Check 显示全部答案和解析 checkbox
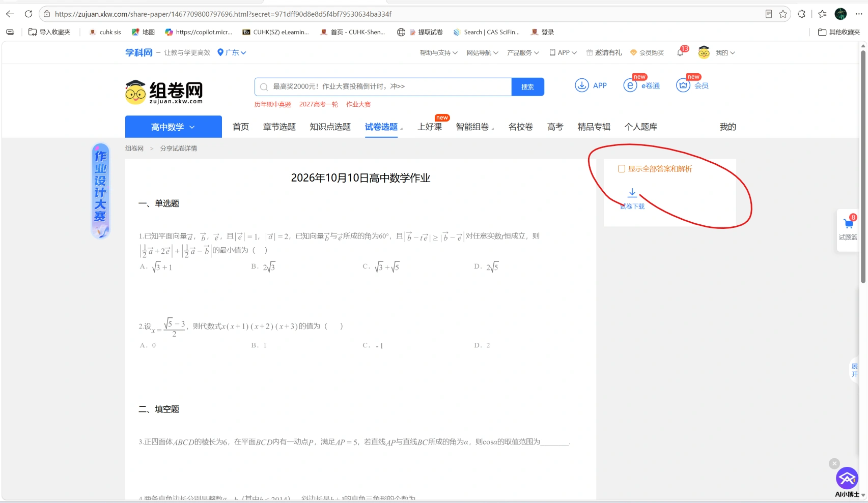The image size is (868, 503). pyautogui.click(x=621, y=169)
